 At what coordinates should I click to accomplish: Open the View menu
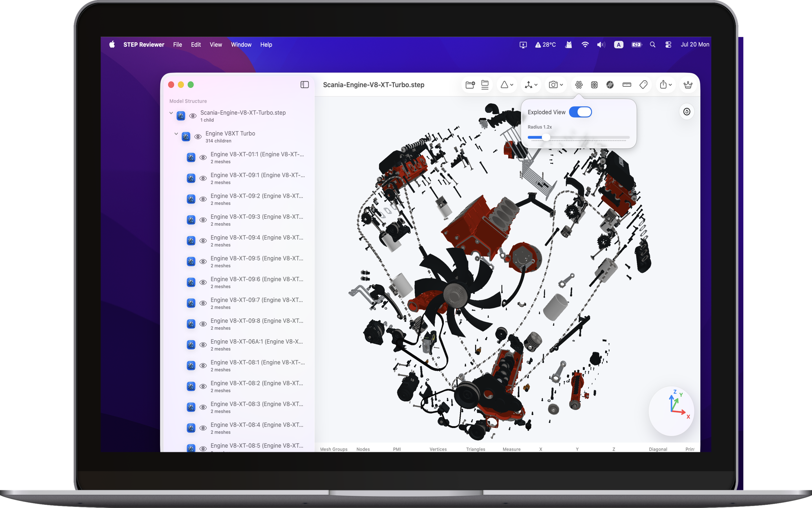coord(216,45)
